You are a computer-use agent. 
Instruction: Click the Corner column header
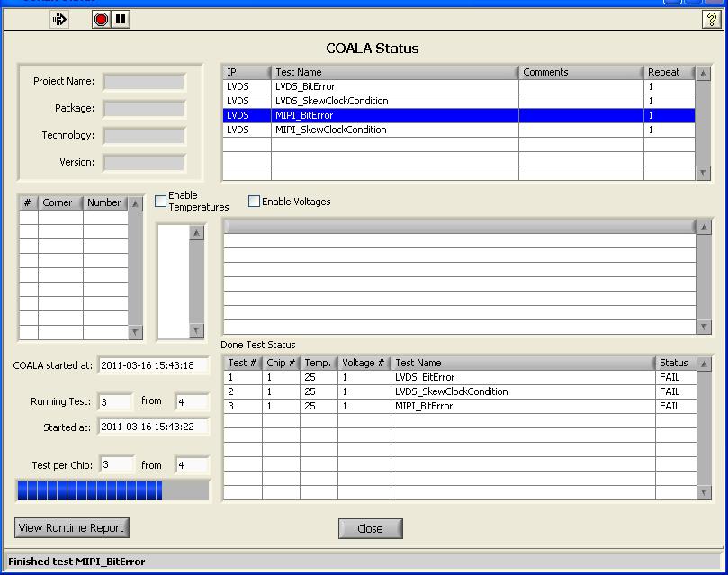(60, 202)
